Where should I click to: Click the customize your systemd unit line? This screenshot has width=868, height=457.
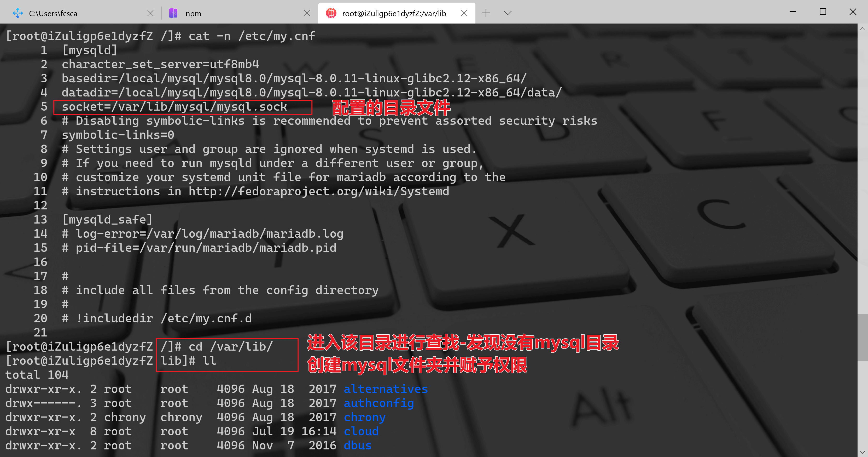(283, 178)
